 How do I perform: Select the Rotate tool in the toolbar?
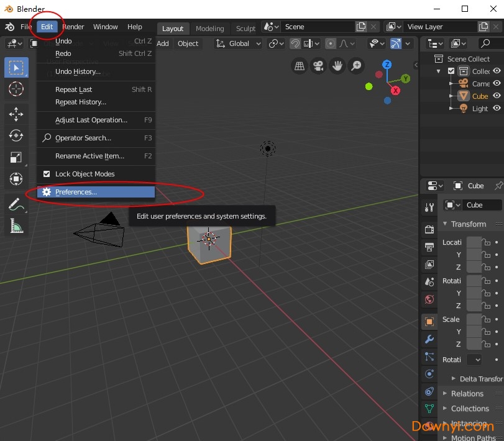click(16, 135)
